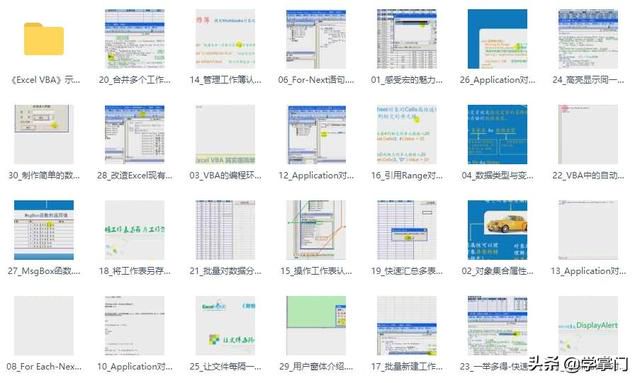This screenshot has height=383, width=640.
Task: Open the 16_引用Range对 video thumbnail
Action: tap(407, 134)
